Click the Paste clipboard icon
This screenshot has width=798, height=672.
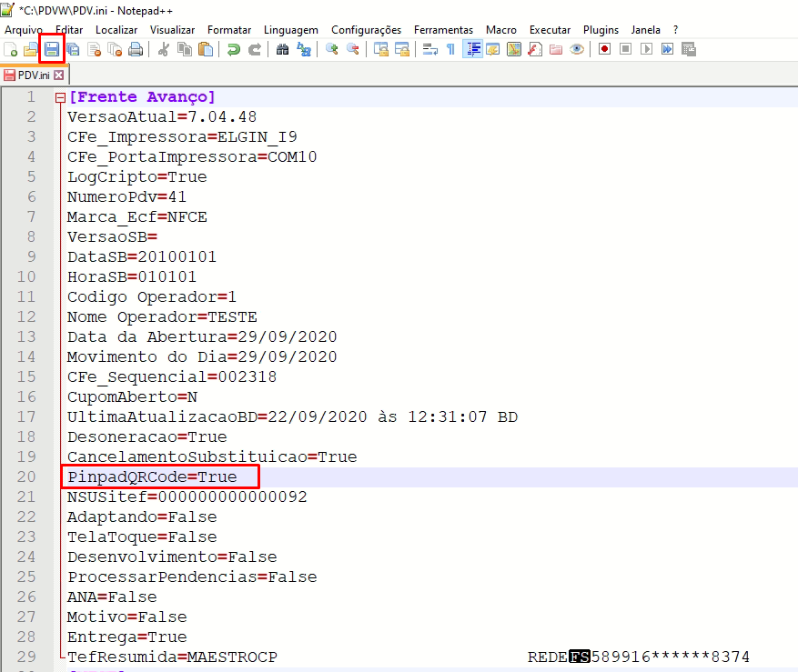pyautogui.click(x=206, y=49)
